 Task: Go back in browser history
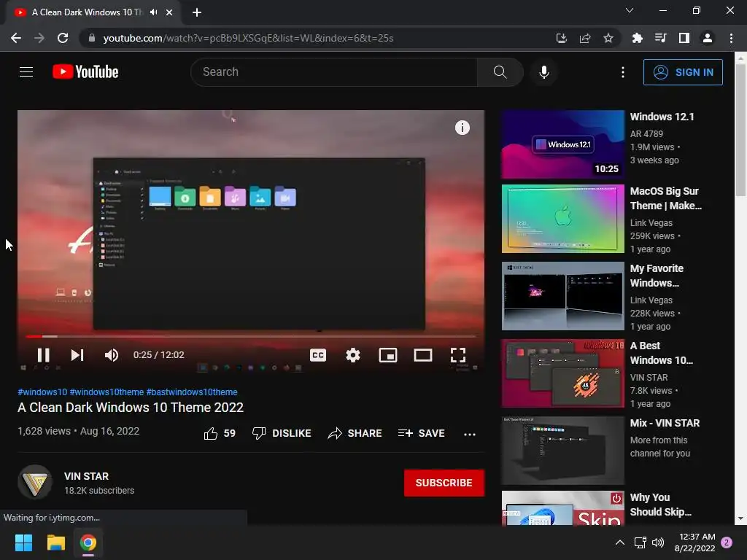tap(16, 38)
